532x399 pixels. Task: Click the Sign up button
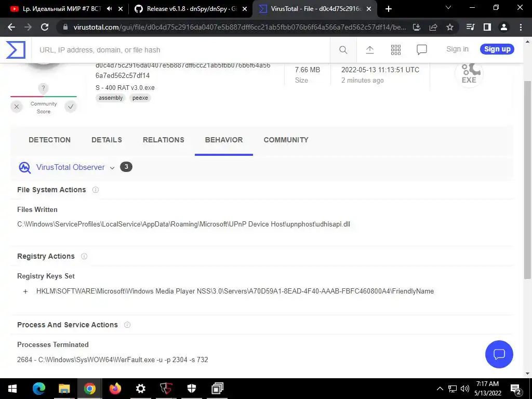tap(497, 49)
